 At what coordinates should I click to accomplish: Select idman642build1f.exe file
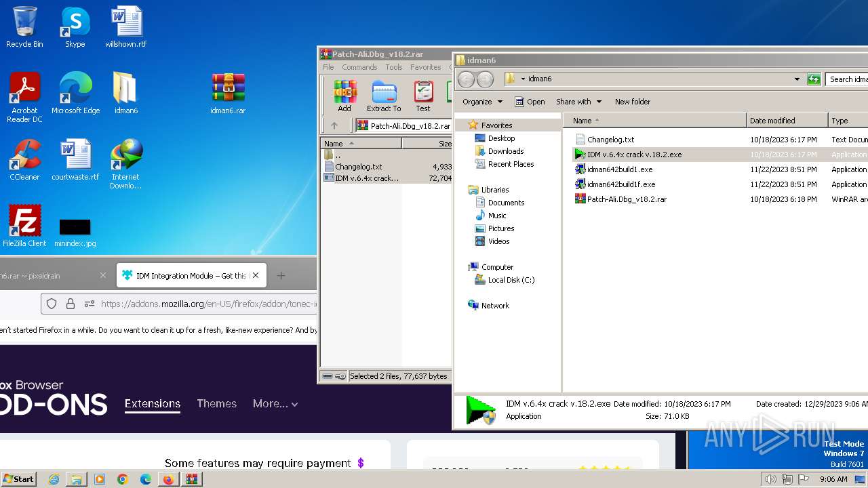pos(621,184)
